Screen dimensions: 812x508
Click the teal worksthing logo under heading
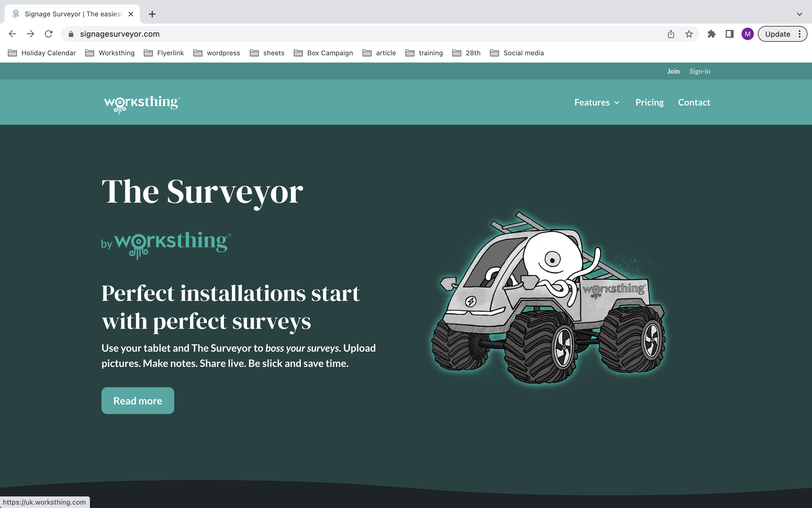point(173,245)
